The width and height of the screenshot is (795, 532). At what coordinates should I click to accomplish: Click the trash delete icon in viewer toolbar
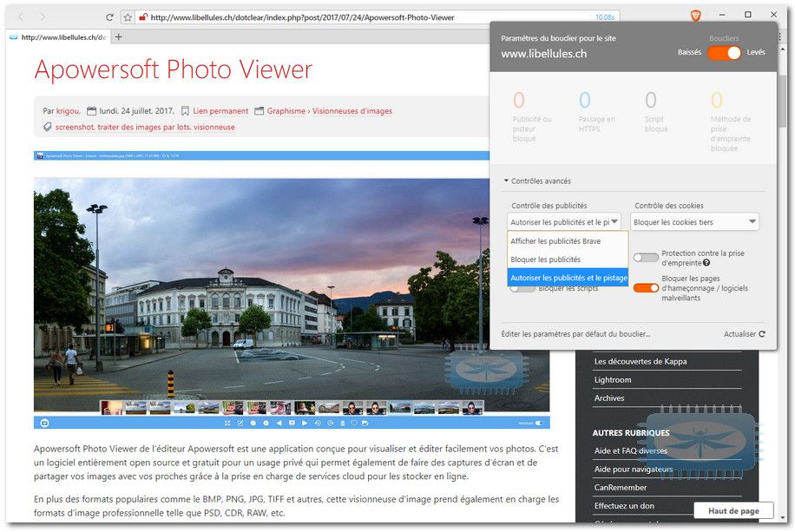point(343,423)
